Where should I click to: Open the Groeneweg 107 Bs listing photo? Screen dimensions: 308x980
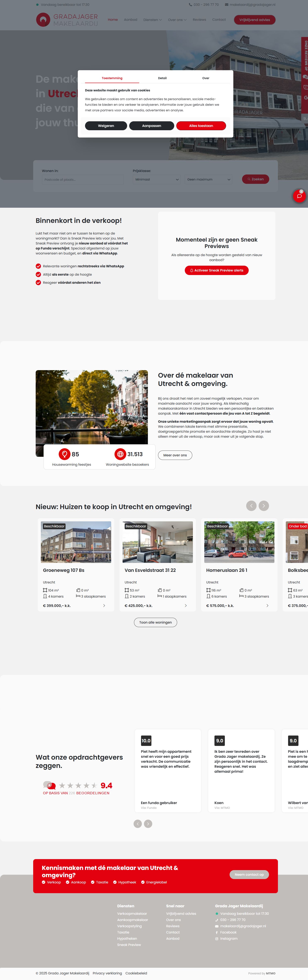[x=76, y=542]
